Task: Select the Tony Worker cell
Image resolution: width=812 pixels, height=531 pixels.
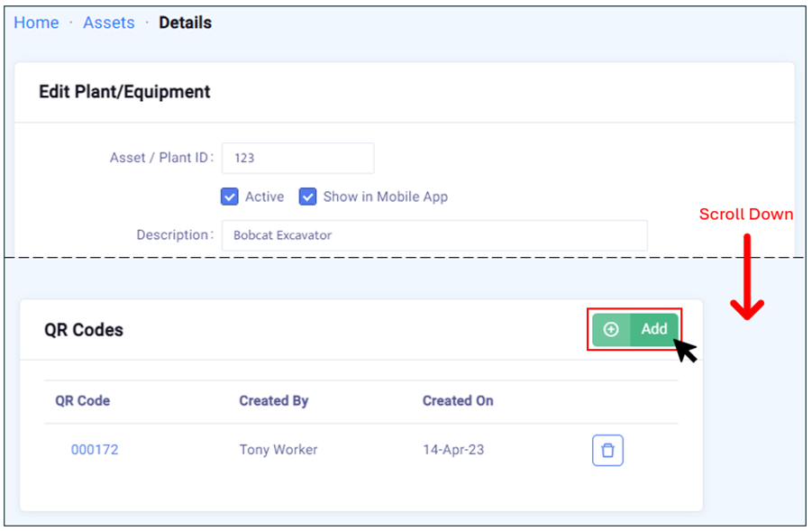Action: pyautogui.click(x=278, y=449)
